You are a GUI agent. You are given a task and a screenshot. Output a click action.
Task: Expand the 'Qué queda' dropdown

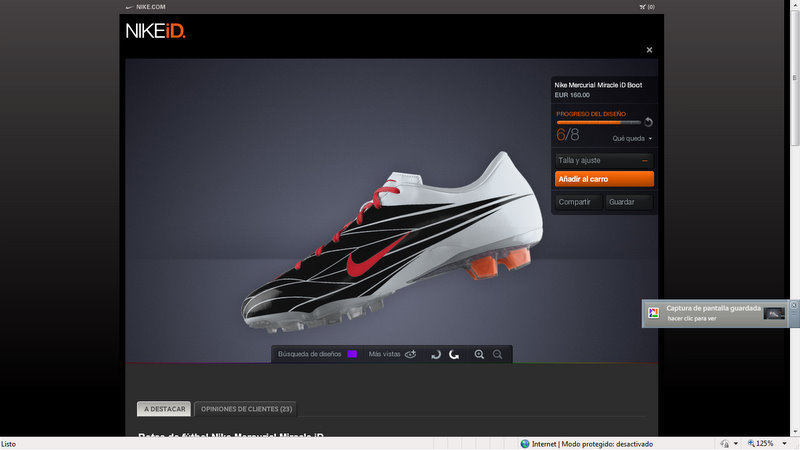pos(632,139)
